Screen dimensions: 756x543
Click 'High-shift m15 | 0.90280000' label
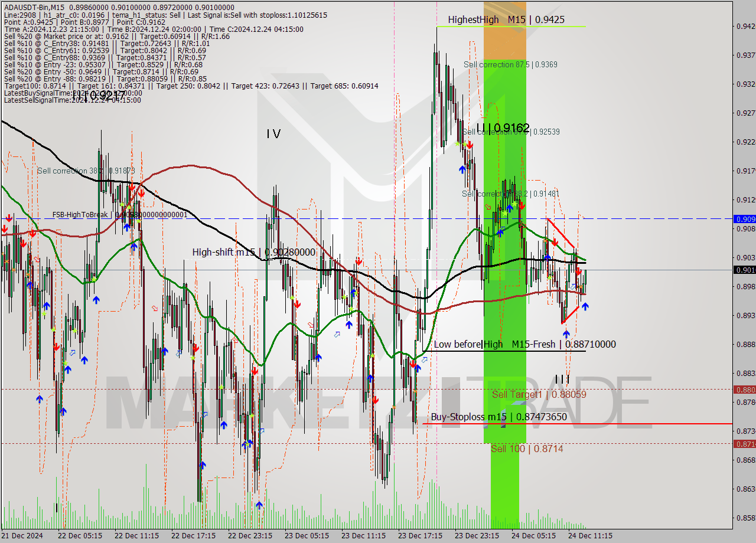(253, 252)
